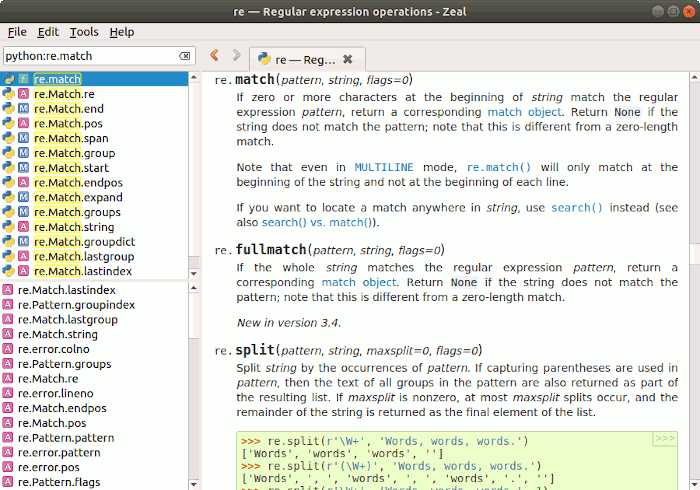Open the Tools menu

(84, 32)
